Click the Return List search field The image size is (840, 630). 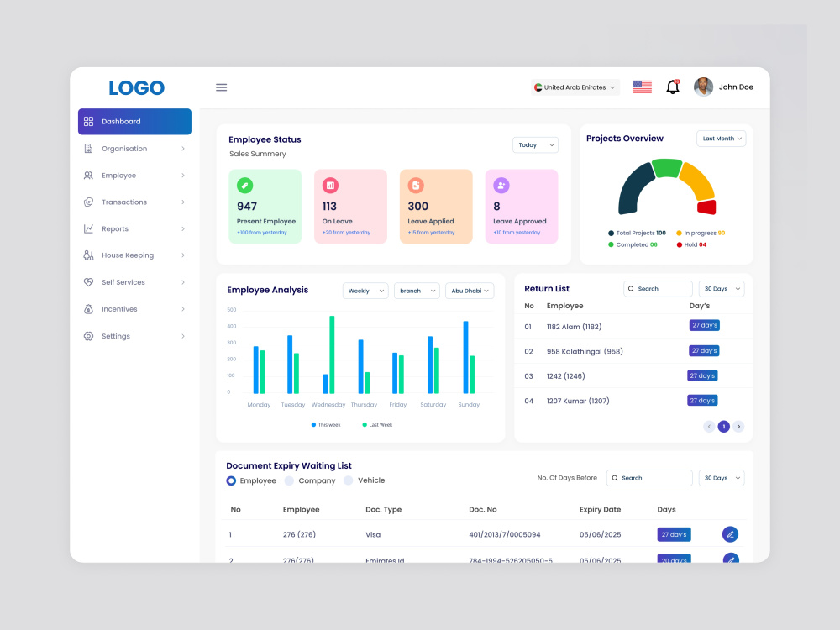coord(658,289)
